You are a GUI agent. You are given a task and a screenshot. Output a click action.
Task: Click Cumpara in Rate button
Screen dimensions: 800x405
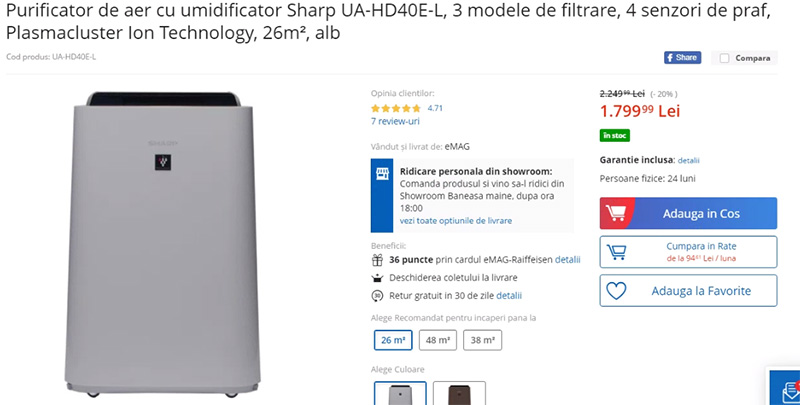688,252
